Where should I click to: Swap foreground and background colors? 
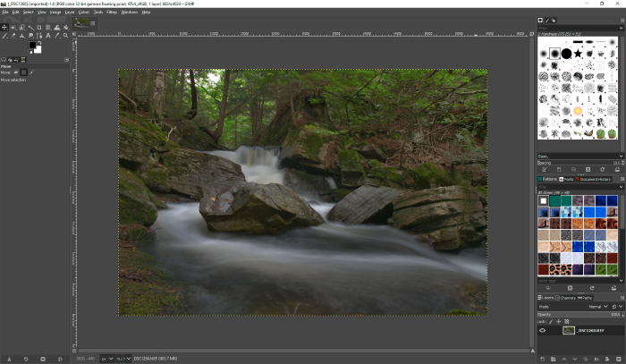pos(40,43)
